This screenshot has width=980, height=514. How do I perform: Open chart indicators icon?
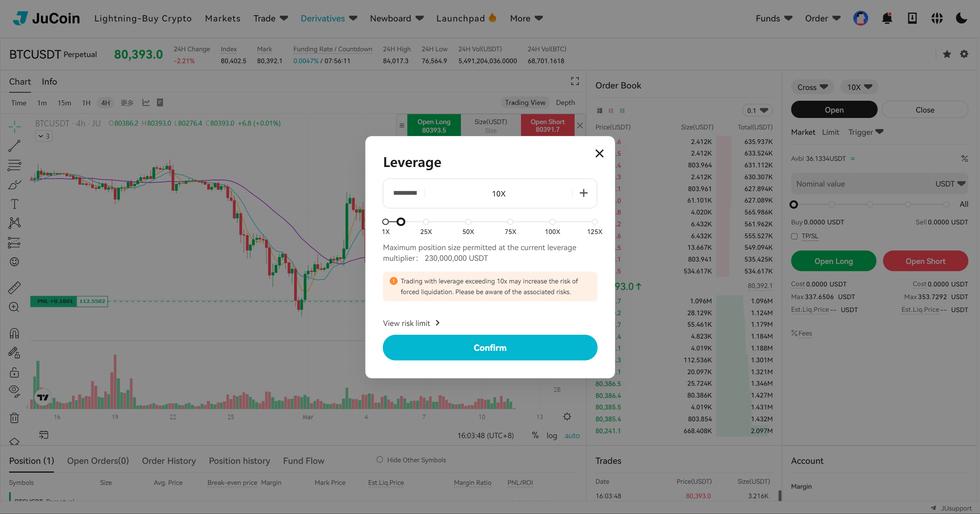tap(146, 103)
